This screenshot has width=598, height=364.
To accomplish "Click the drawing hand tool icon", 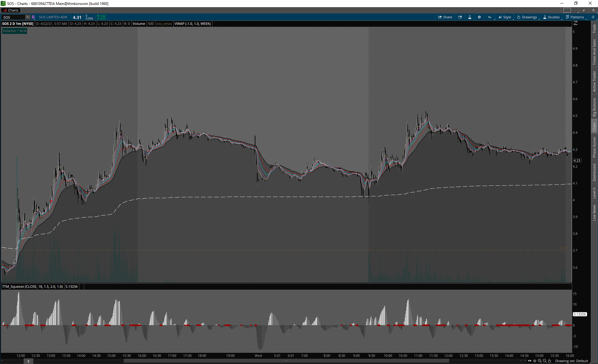I will point(550,361).
